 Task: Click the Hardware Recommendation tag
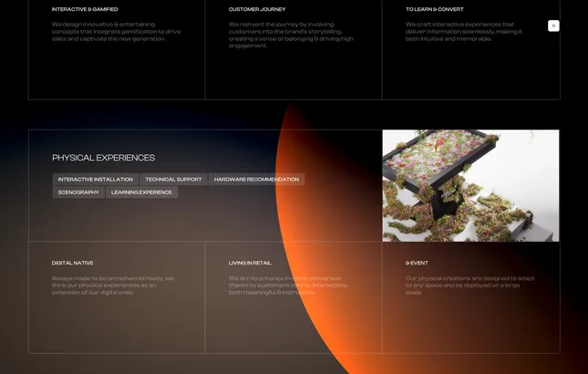[x=256, y=180]
